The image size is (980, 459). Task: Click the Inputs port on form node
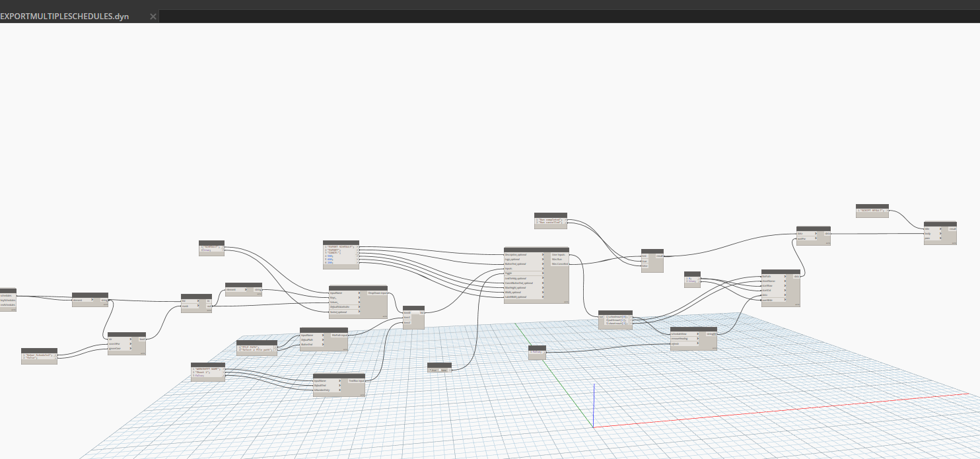click(x=524, y=268)
